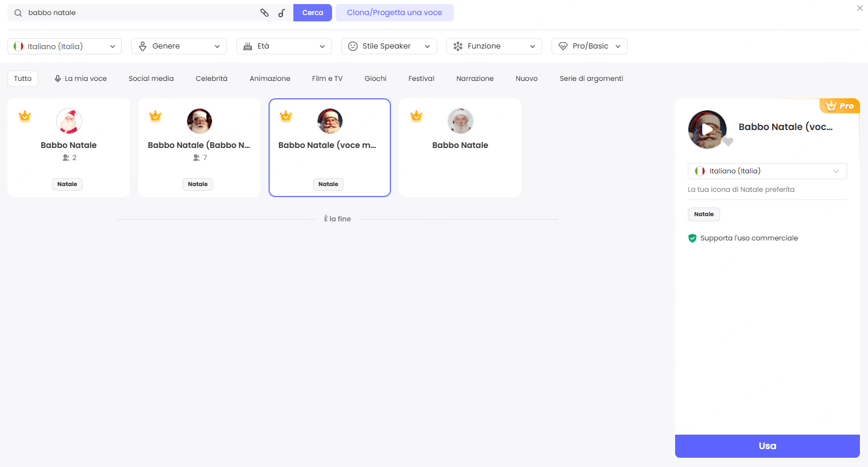Expand the Genere filter dropdown
Screen dimensions: 868x467
pos(179,46)
